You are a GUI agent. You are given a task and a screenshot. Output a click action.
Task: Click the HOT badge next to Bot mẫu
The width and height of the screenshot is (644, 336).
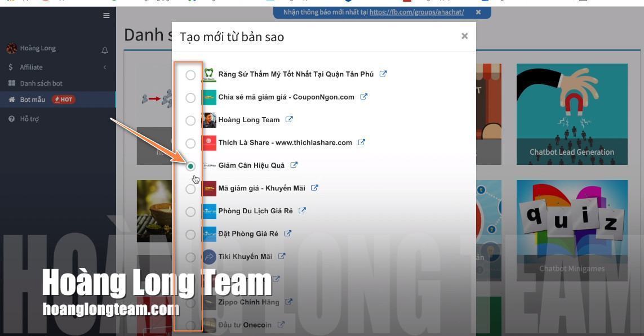[x=64, y=99]
